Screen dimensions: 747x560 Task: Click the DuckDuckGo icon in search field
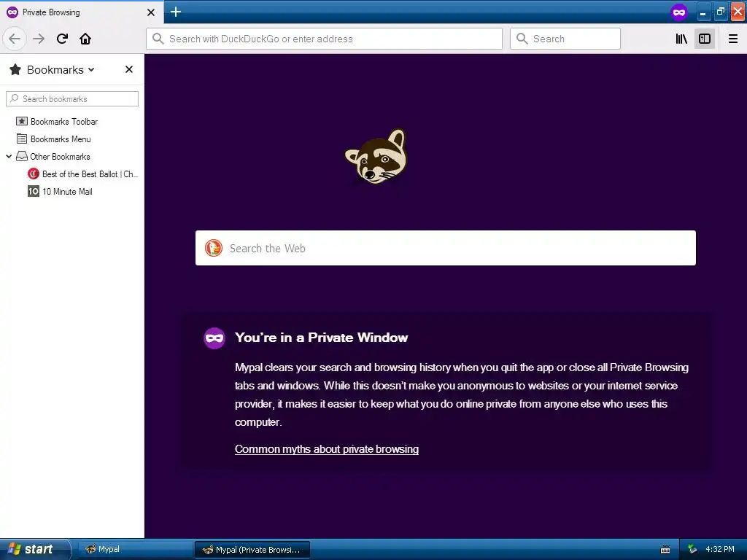[214, 248]
